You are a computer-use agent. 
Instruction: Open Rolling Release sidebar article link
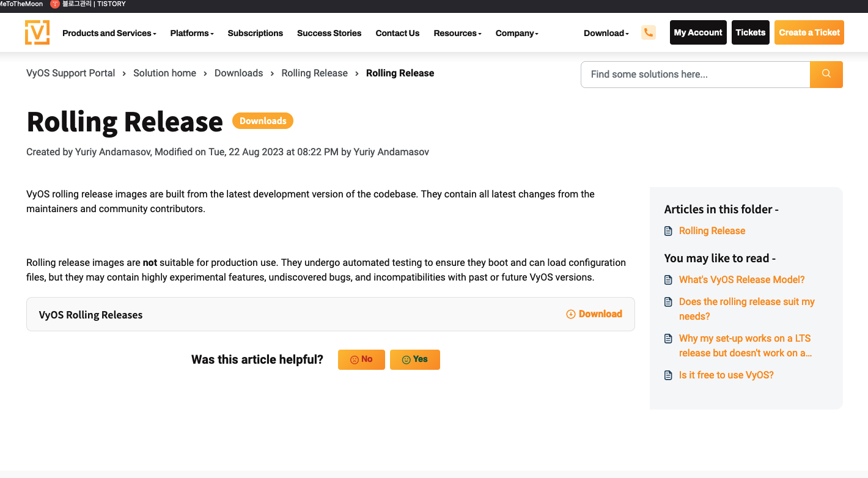712,231
